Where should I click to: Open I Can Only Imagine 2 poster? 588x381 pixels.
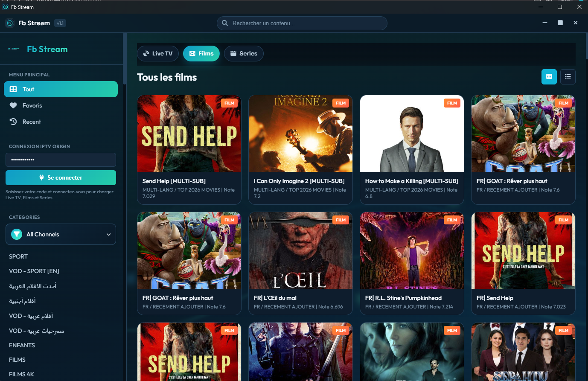tap(300, 134)
